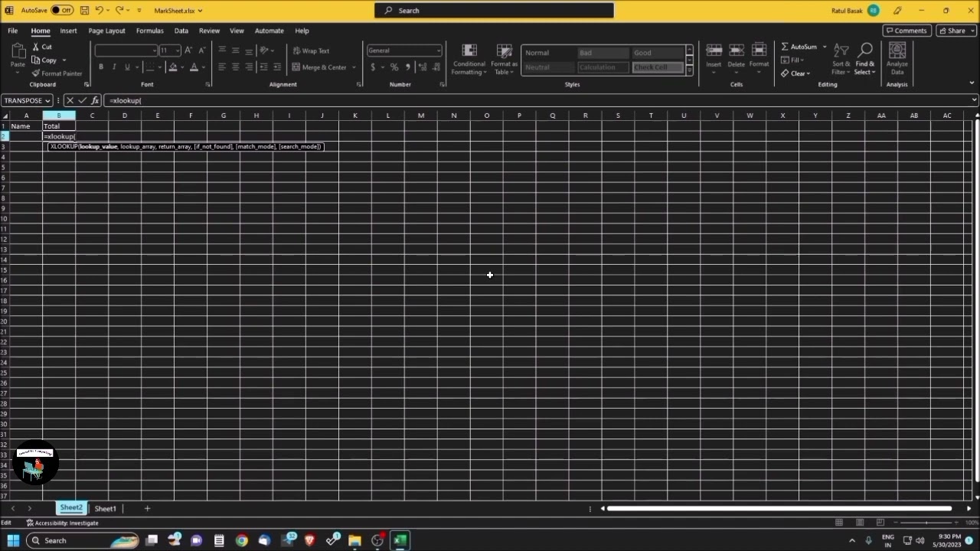The height and width of the screenshot is (551, 980).
Task: Increase font size with larger A
Action: click(188, 51)
